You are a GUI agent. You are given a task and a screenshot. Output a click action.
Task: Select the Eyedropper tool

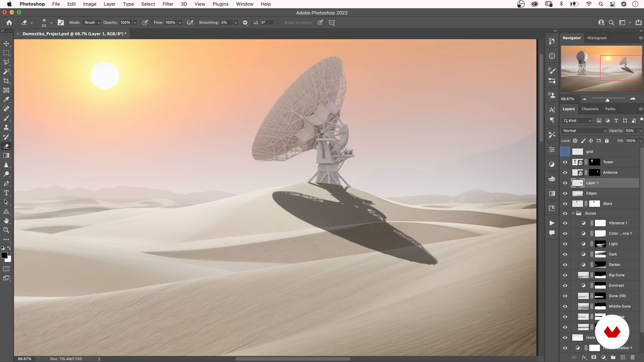coord(6,100)
